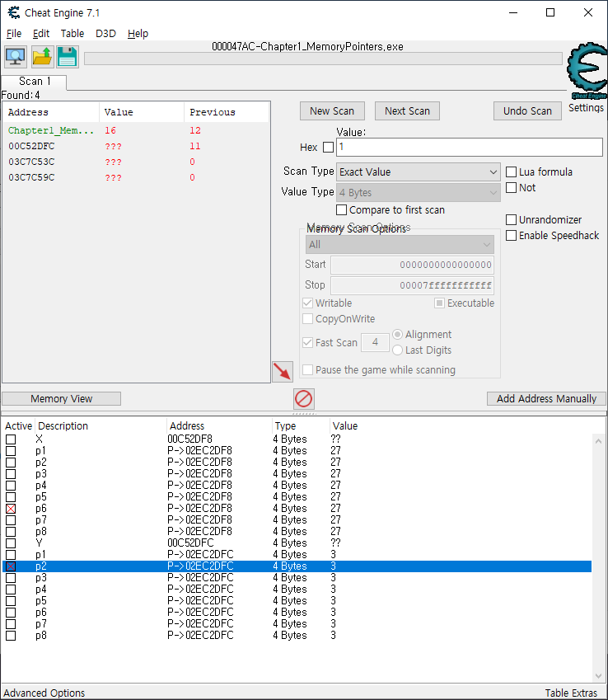The height and width of the screenshot is (700, 608).
Task: Open the process selection icon
Action: 16,57
